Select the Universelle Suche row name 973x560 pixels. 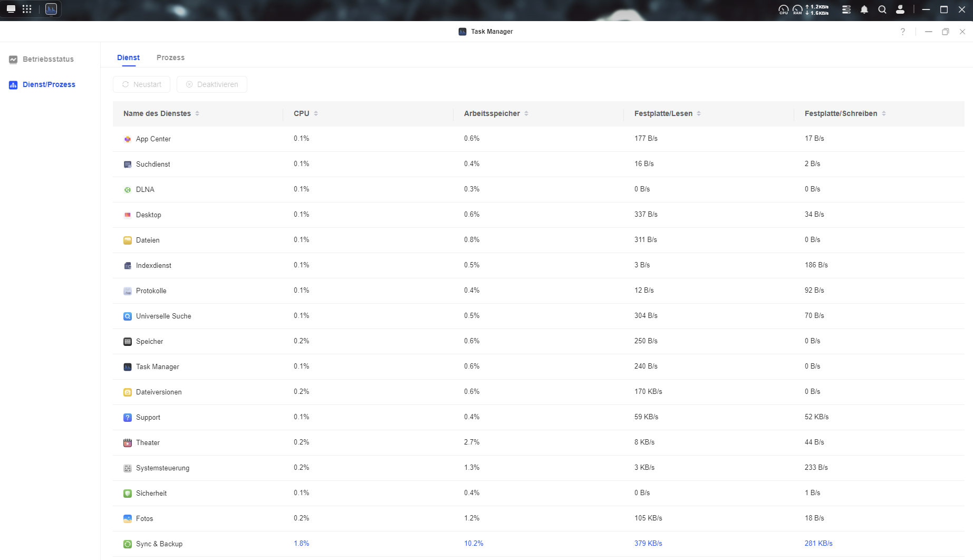tap(163, 316)
